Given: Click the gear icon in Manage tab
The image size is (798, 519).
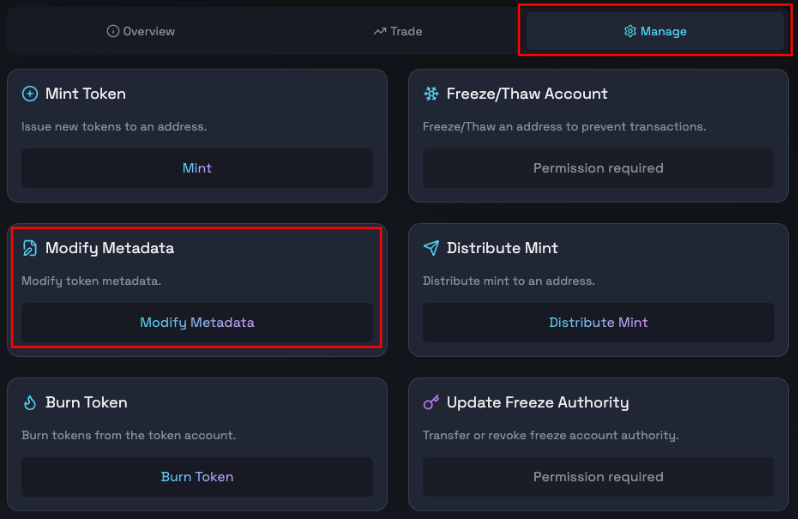Looking at the screenshot, I should 630,31.
